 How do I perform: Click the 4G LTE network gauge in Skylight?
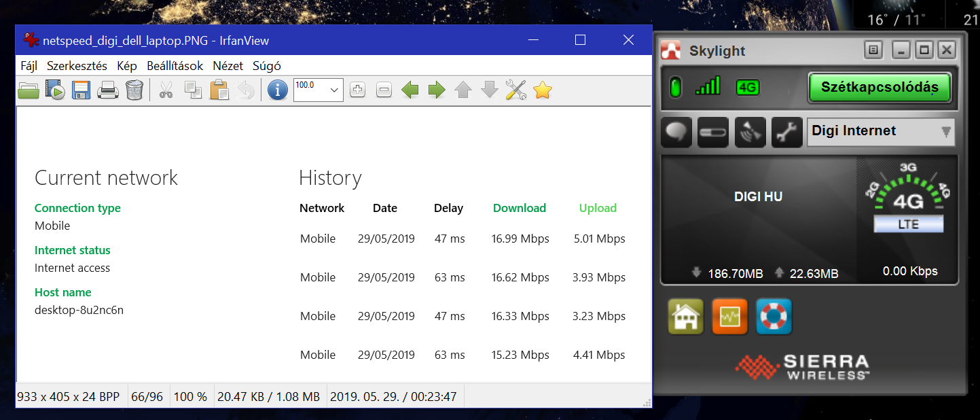click(x=907, y=198)
